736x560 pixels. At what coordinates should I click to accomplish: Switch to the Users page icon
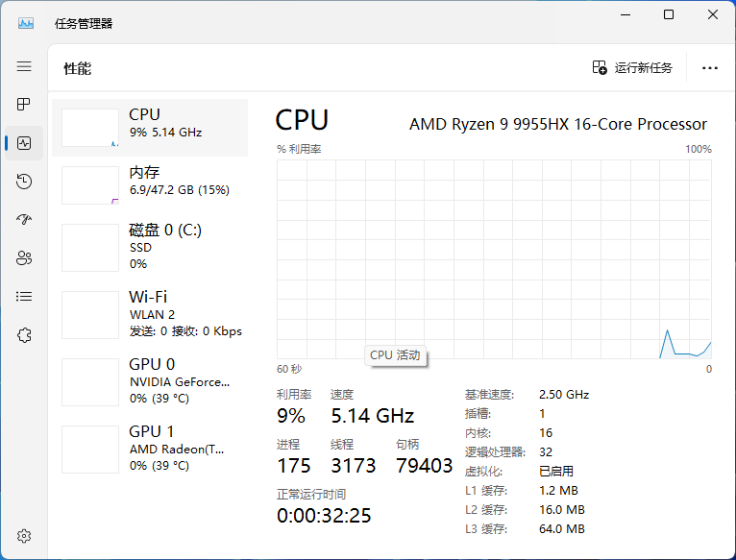24,257
